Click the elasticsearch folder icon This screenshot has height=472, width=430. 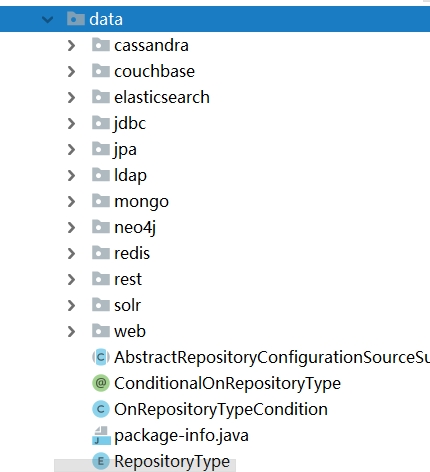(101, 97)
